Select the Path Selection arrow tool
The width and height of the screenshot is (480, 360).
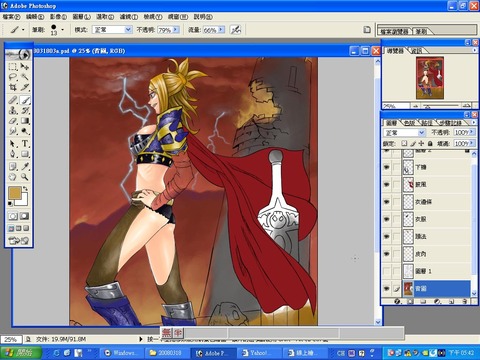coord(13,144)
